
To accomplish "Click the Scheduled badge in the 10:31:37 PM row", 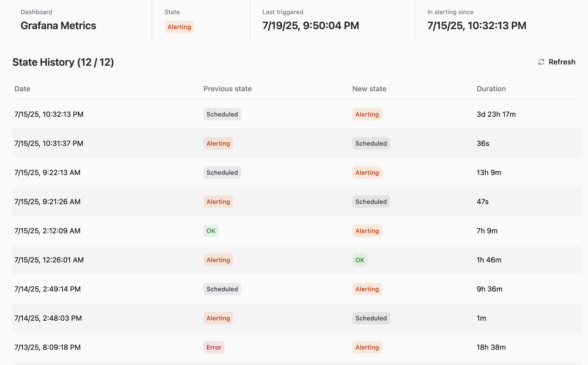I will coord(371,143).
